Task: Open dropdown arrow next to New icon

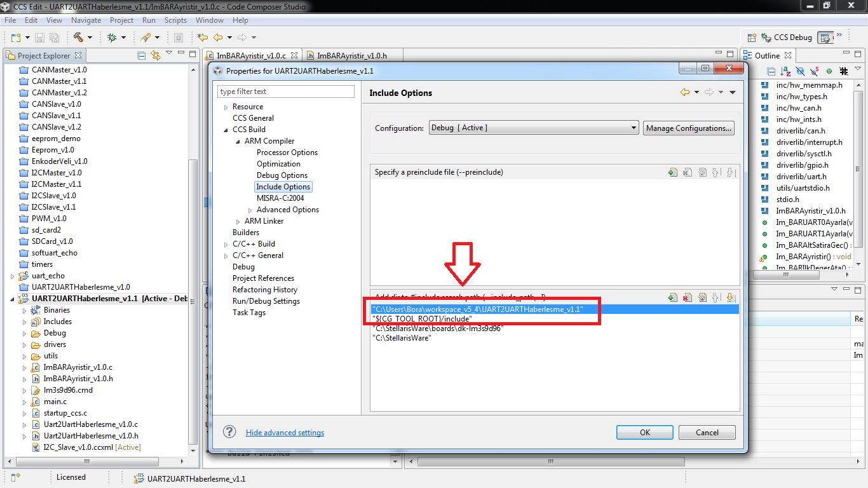Action: (x=26, y=37)
